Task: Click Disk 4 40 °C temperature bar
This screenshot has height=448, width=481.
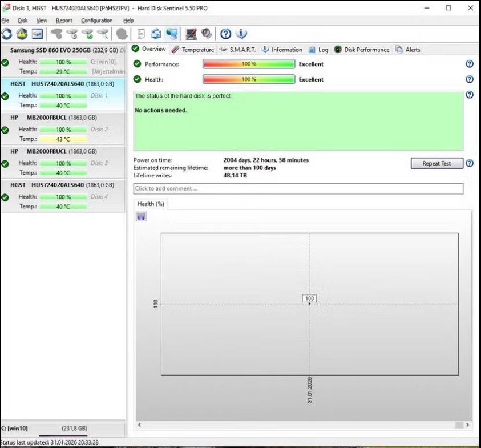Action: 63,207
